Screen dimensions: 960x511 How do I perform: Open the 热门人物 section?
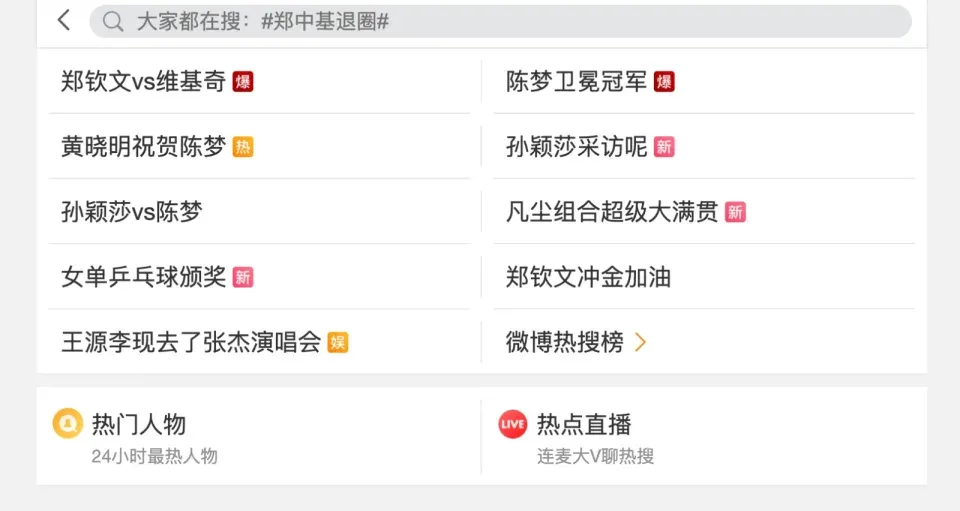coord(139,424)
